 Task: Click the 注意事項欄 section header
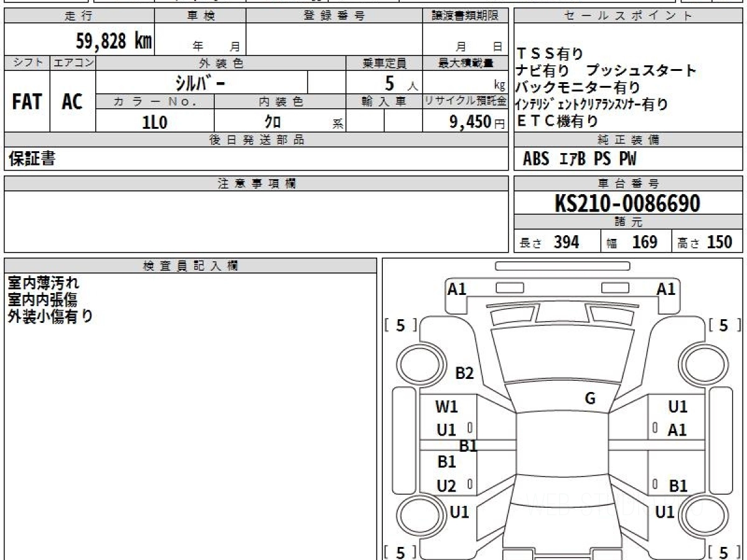point(256,183)
